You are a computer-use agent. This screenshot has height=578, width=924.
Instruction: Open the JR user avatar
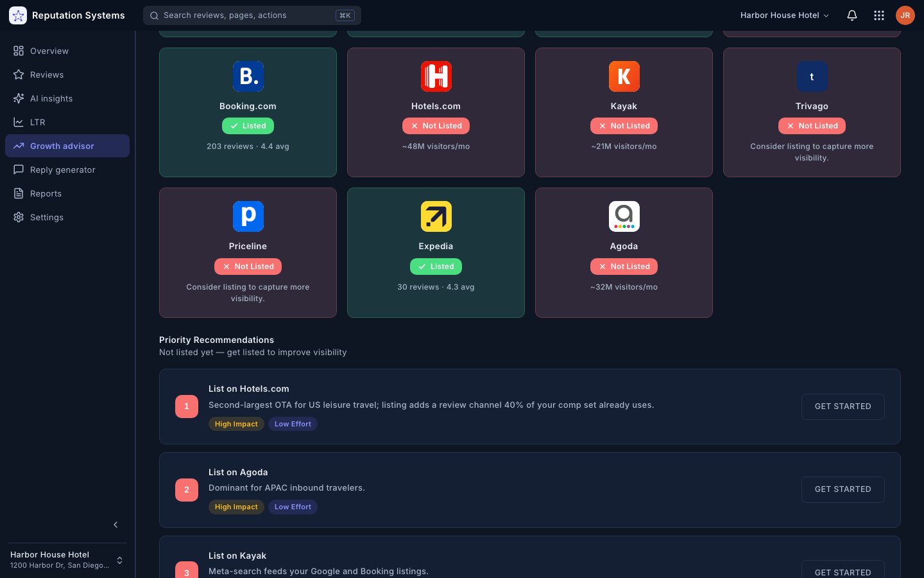[905, 15]
